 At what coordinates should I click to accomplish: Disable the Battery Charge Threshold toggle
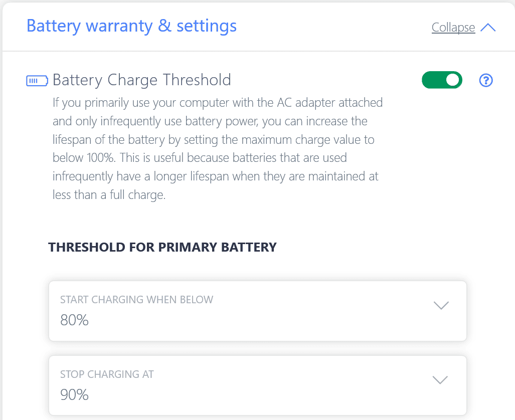[x=442, y=80]
